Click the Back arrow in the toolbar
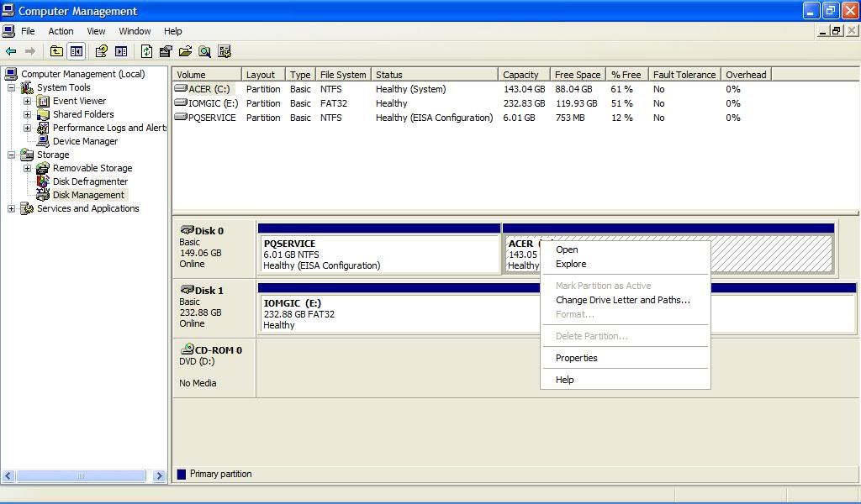The width and height of the screenshot is (861, 504). (x=11, y=51)
